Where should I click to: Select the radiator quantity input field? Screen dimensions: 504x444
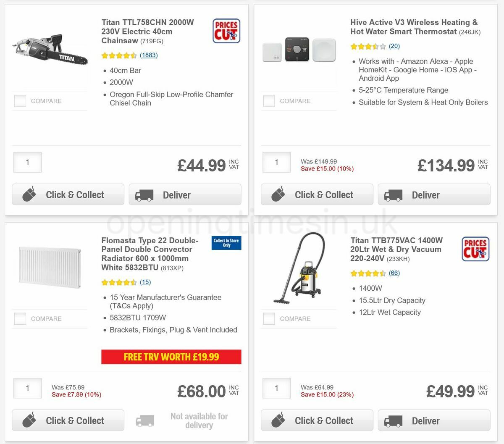click(27, 388)
